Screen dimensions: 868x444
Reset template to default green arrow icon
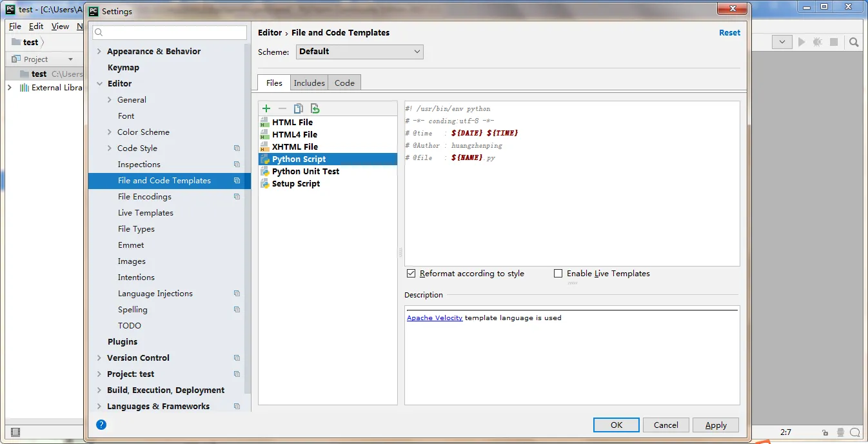(x=315, y=108)
